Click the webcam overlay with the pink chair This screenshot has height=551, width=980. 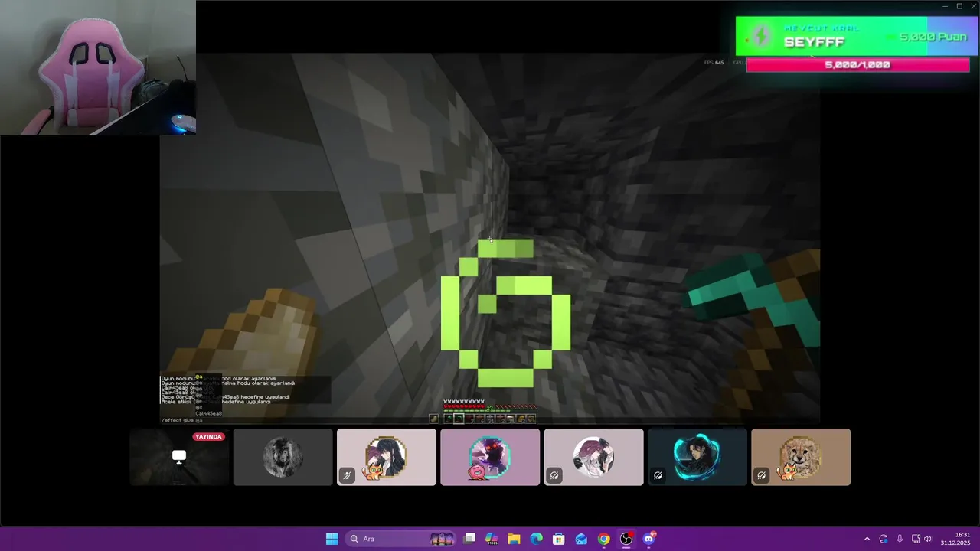pos(98,67)
